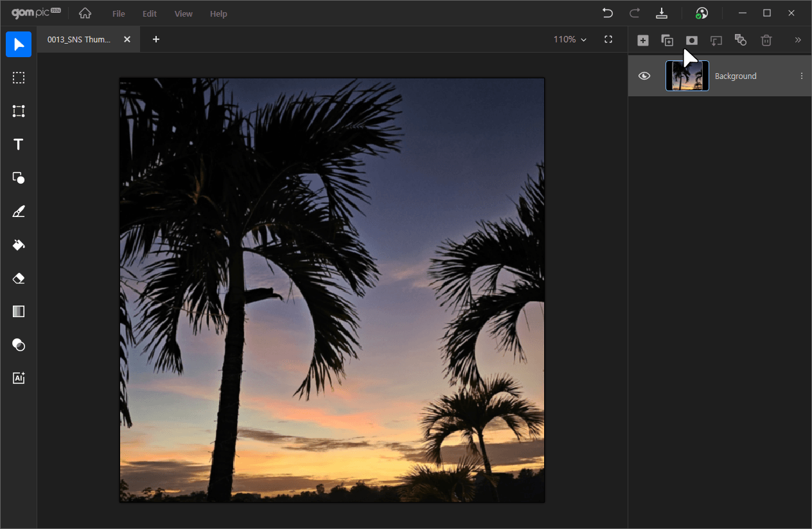812x529 pixels.
Task: Open the 110% zoom dropdown
Action: tap(570, 39)
